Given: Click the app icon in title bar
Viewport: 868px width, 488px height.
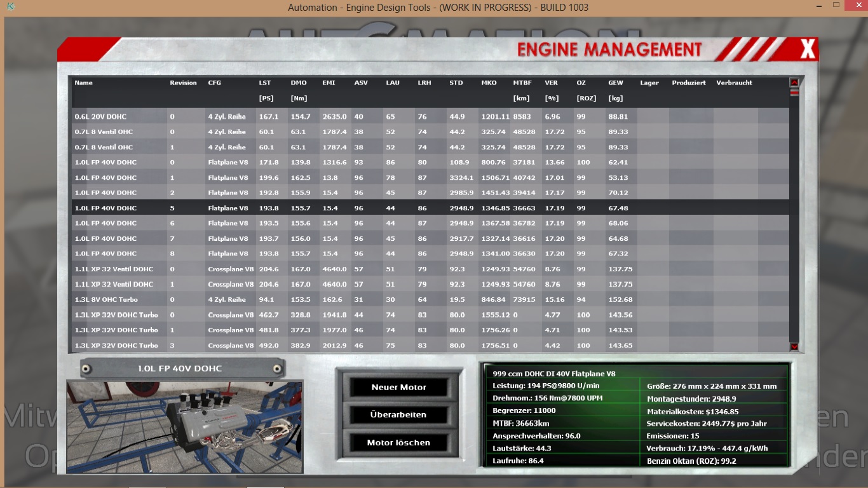Looking at the screenshot, I should point(11,8).
